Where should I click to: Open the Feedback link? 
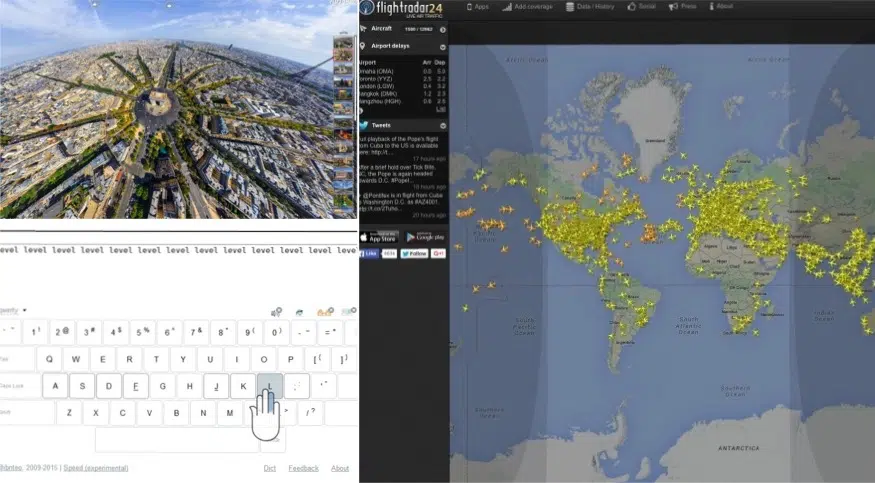coord(304,468)
